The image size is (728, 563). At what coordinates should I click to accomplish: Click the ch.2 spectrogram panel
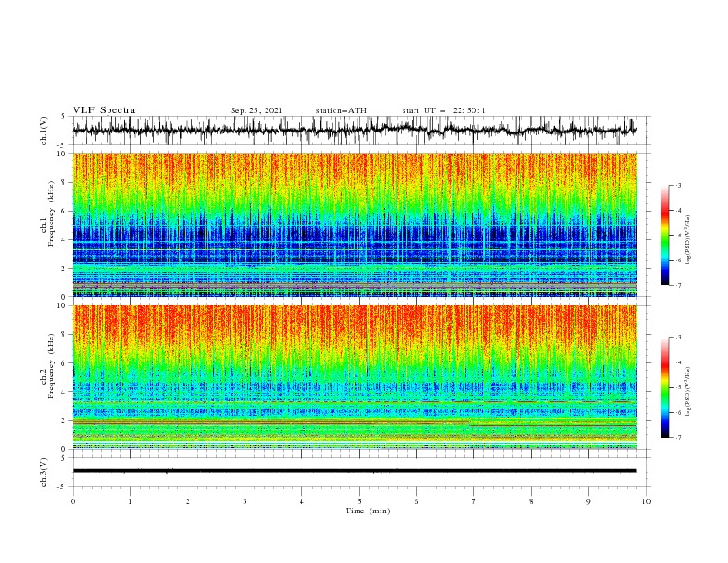(x=355, y=377)
